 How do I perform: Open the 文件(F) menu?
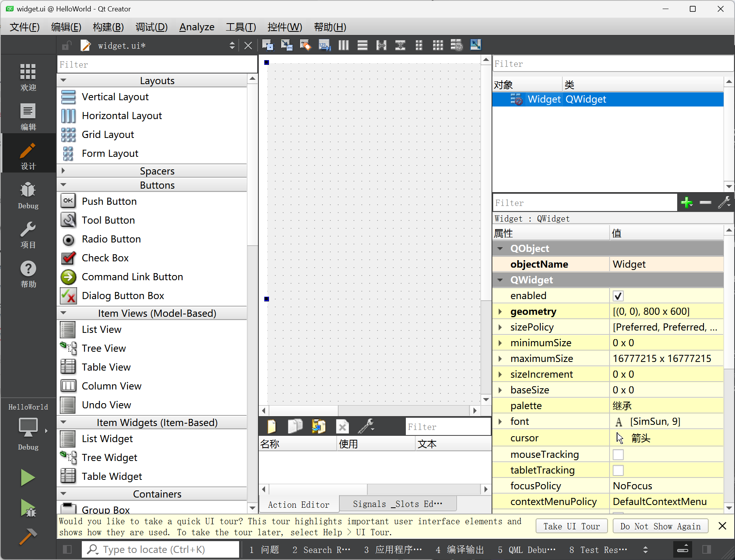click(x=24, y=27)
